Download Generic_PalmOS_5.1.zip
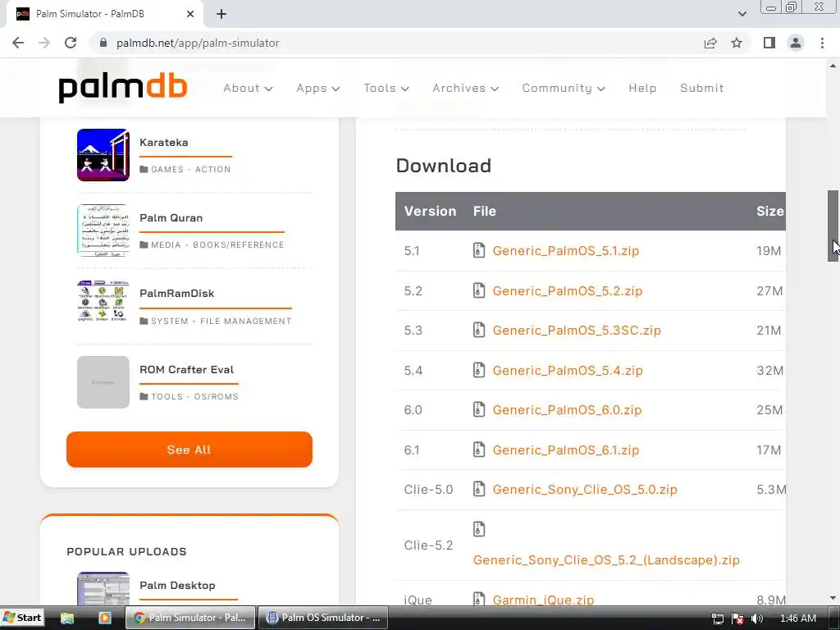This screenshot has width=840, height=630. point(566,251)
